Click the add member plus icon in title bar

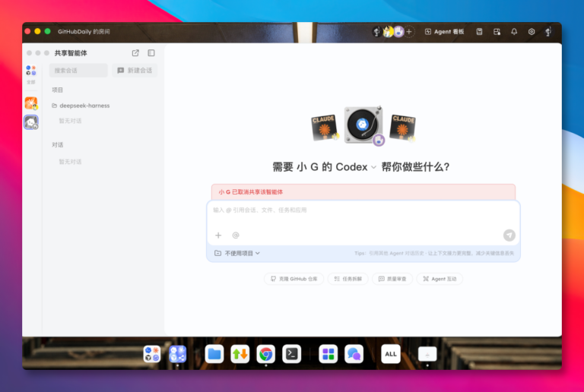tap(409, 32)
